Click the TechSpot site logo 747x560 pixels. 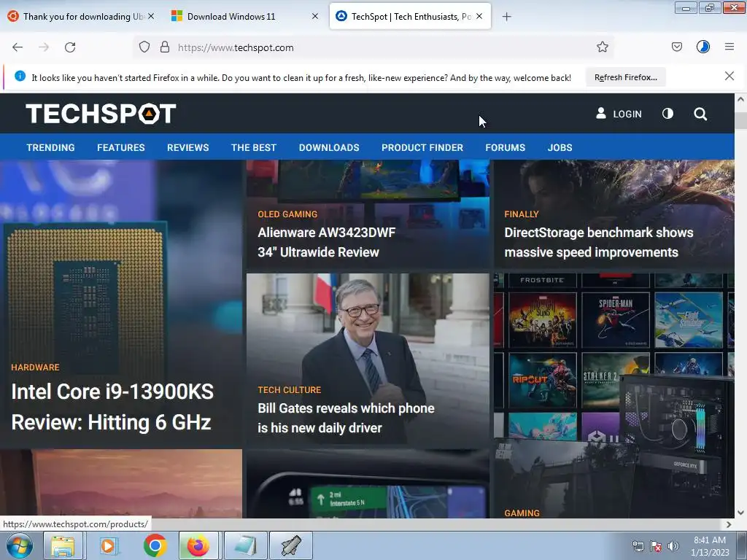(x=101, y=113)
